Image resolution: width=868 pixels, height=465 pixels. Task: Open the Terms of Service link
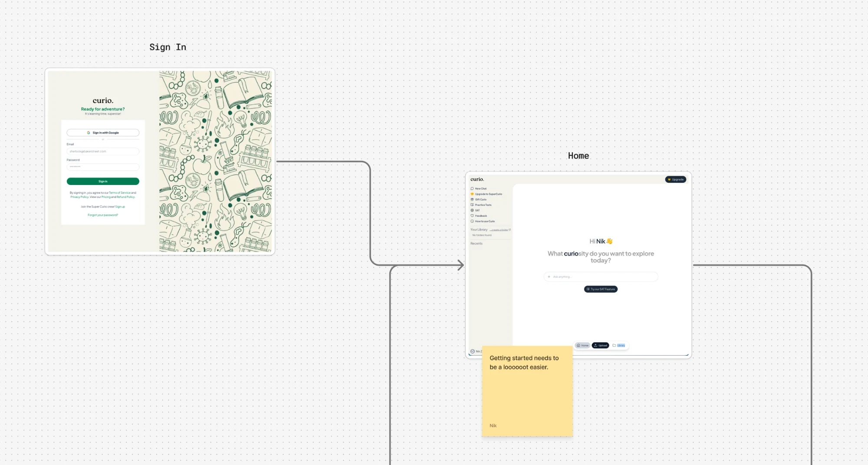click(120, 193)
